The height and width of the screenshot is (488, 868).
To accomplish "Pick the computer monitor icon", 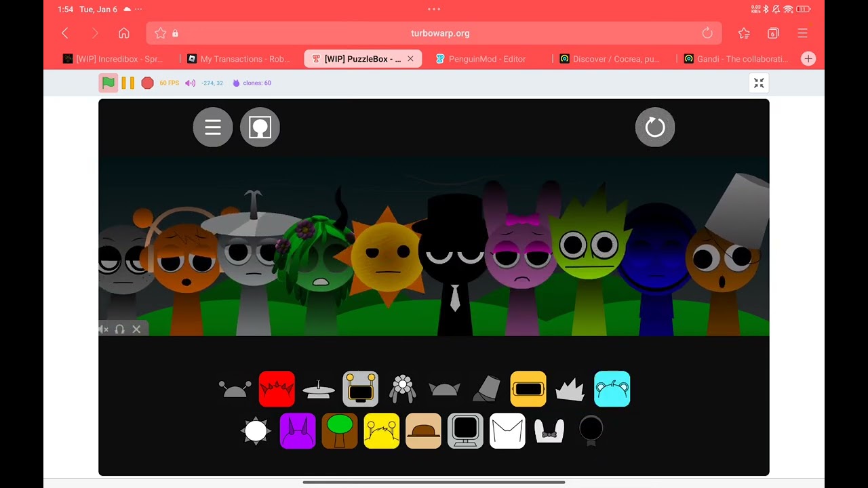I will point(465,430).
